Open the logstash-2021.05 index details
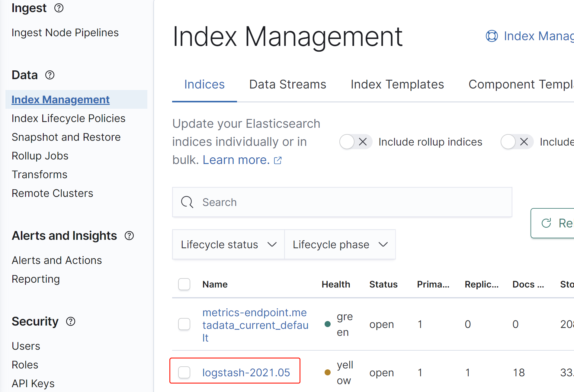 [x=246, y=372]
